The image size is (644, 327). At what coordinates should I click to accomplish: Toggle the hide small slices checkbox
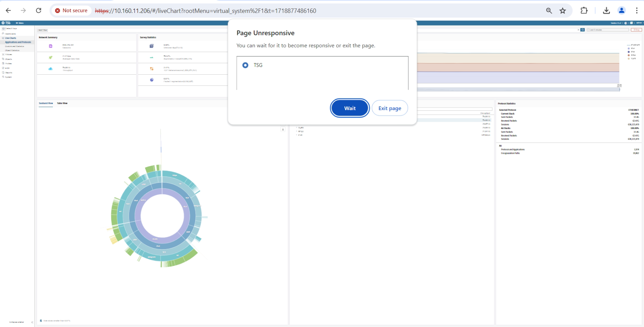tap(41, 321)
